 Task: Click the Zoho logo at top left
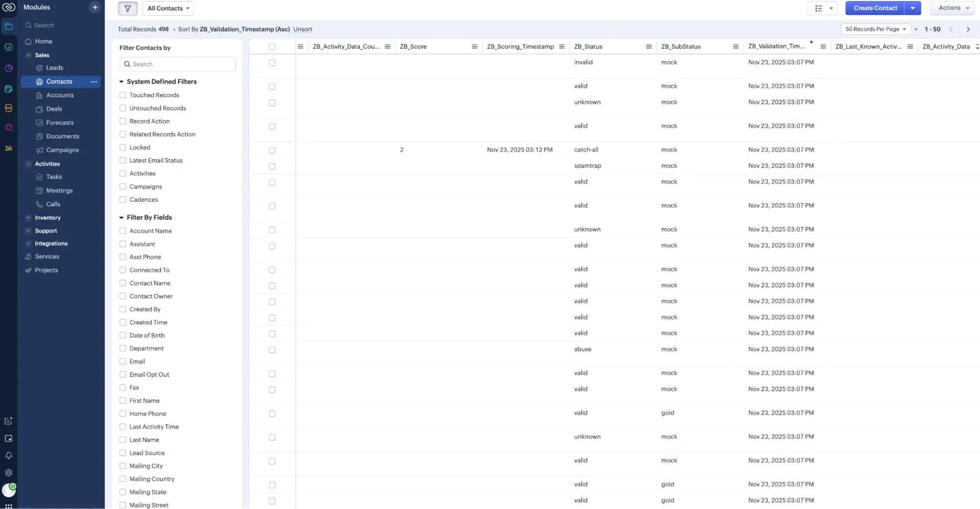coord(8,7)
